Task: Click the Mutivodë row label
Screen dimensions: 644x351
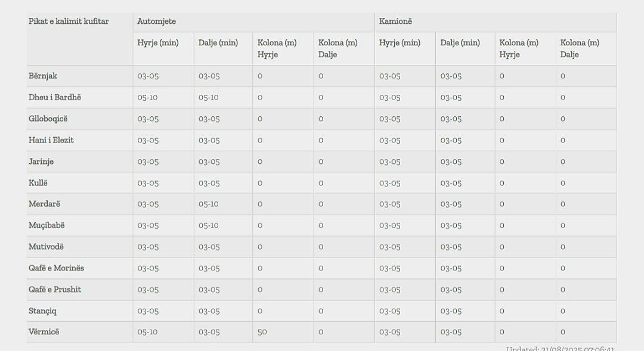Action: 46,246
